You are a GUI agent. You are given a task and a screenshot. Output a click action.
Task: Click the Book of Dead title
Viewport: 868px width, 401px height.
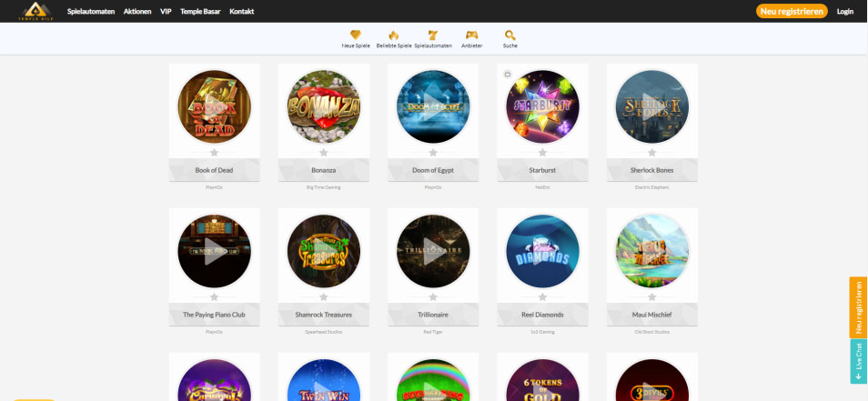[214, 170]
